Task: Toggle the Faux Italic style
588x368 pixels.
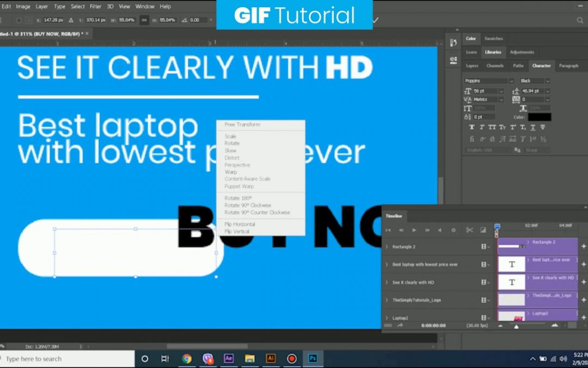Action: pyautogui.click(x=482, y=127)
